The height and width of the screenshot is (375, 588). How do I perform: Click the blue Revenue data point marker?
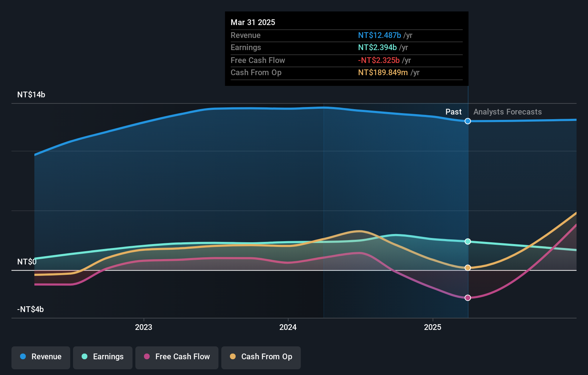[x=468, y=121]
